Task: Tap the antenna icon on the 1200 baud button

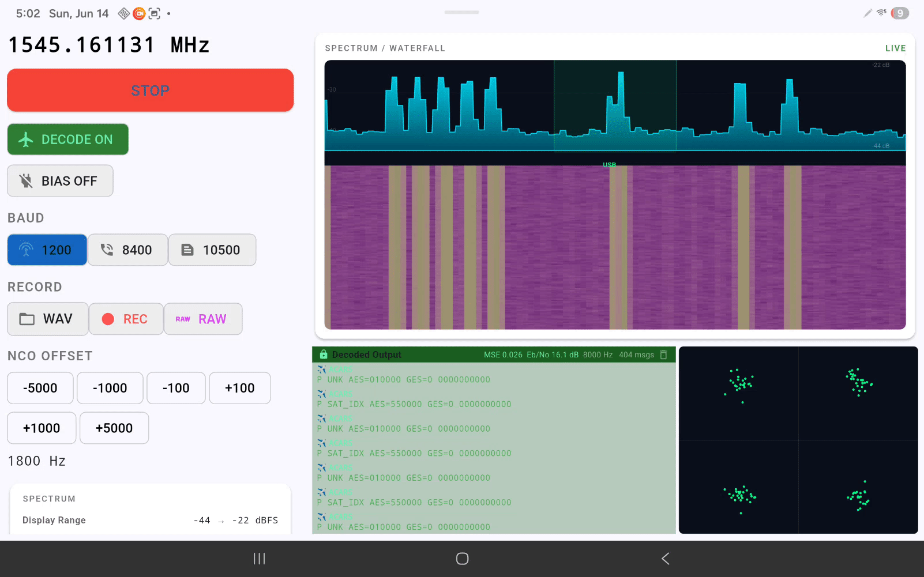Action: pos(26,250)
